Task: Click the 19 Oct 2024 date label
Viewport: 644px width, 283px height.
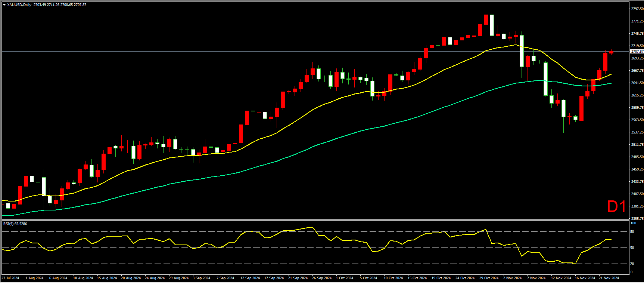Action: (x=441, y=278)
